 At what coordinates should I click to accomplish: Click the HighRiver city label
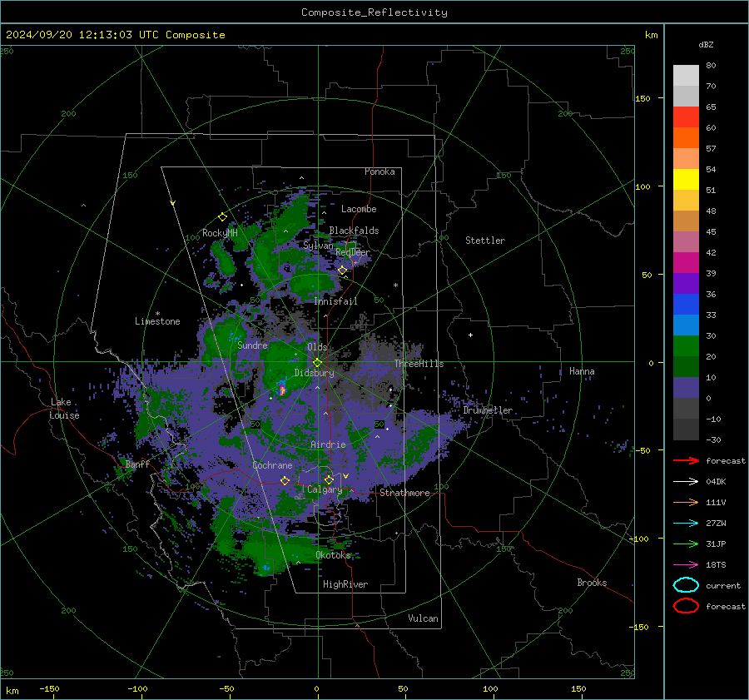(x=345, y=584)
